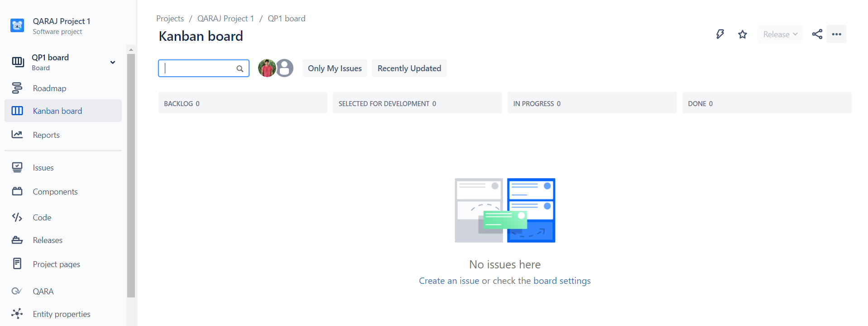Open the three-dots more menu

pyautogui.click(x=837, y=34)
